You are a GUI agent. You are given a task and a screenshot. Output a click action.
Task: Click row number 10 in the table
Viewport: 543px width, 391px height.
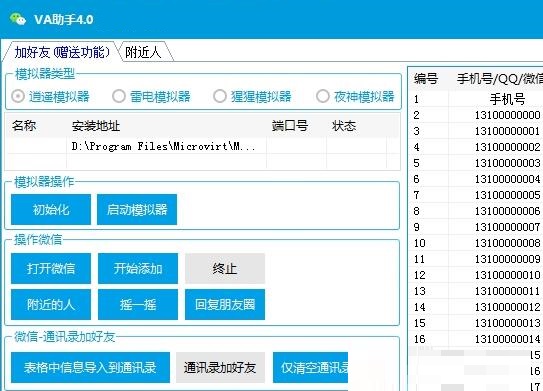pos(419,243)
